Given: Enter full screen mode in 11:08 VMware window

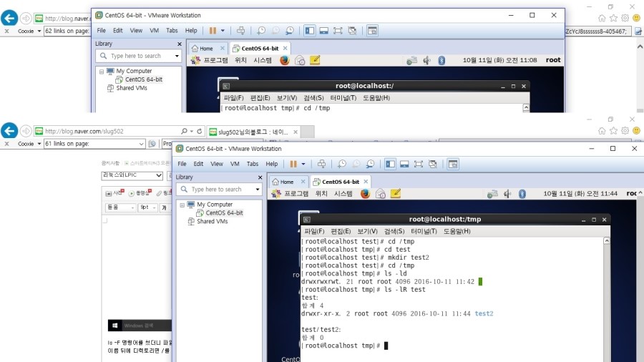Looking at the screenshot, I should click(x=338, y=30).
